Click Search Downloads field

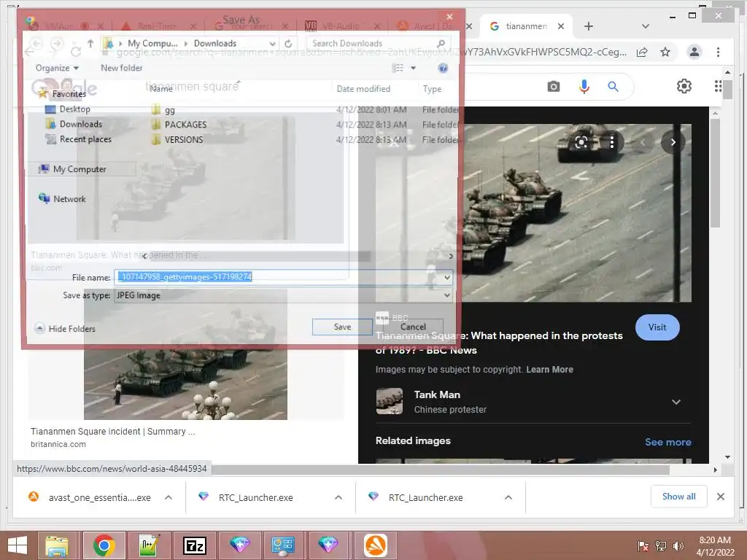click(379, 43)
